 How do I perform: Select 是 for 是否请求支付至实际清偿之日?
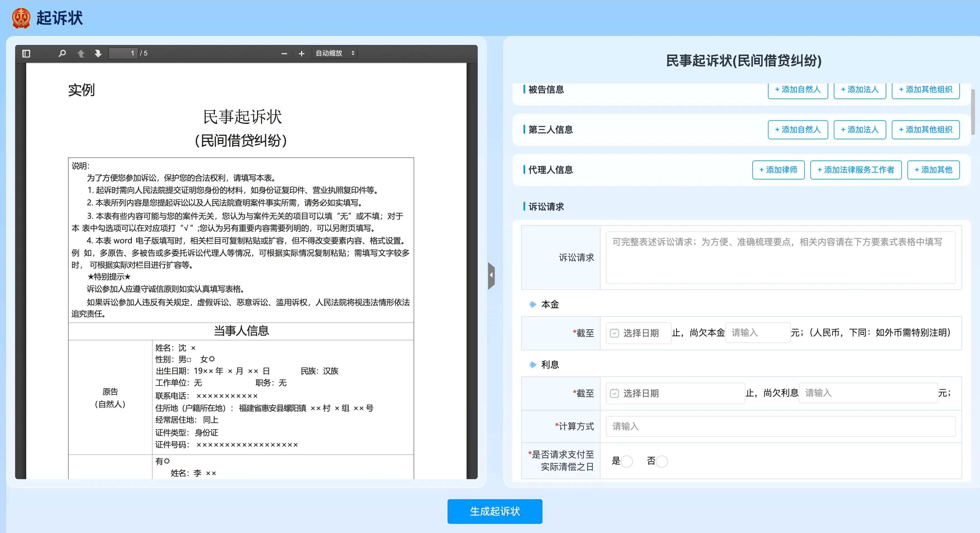626,462
